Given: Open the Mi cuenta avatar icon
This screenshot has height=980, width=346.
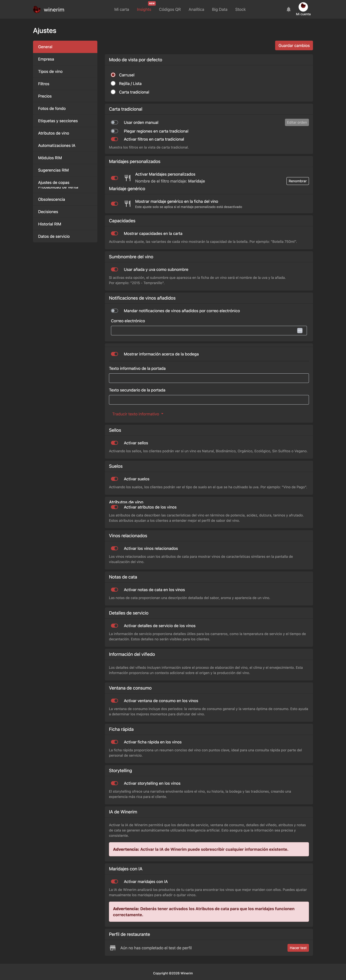Looking at the screenshot, I should [303, 6].
